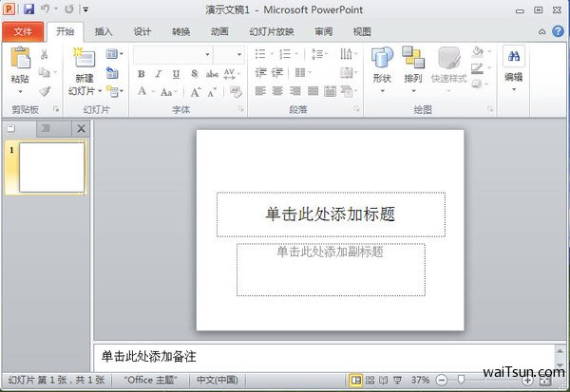Click the Arrange (排列) icon

tap(412, 59)
